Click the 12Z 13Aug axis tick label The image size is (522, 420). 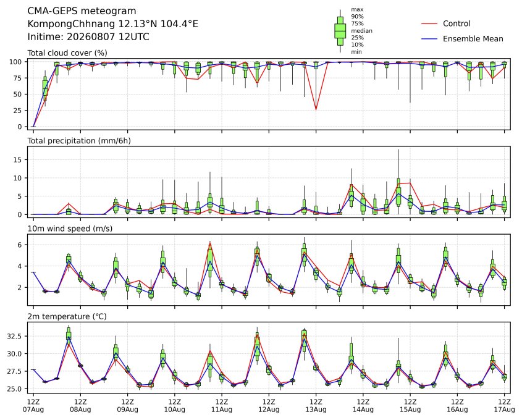click(316, 405)
